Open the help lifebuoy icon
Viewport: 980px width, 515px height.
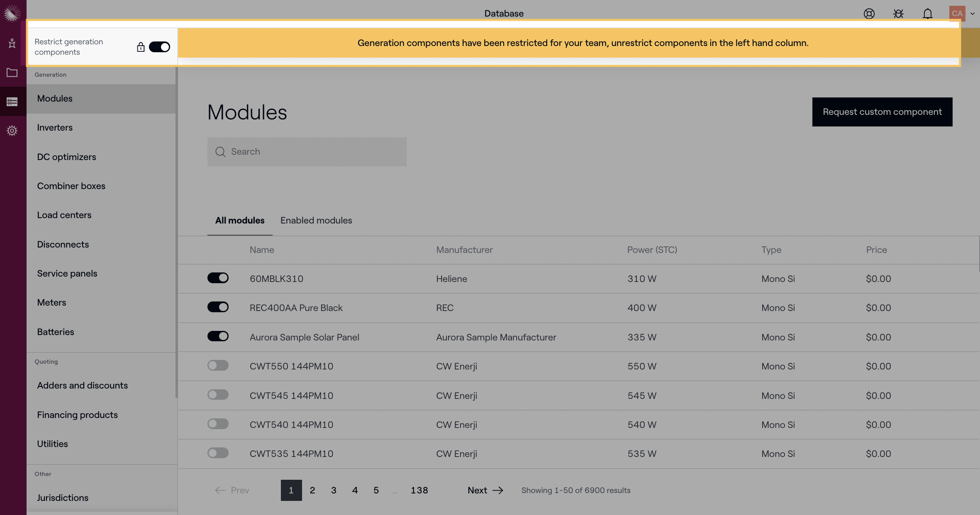pos(869,14)
